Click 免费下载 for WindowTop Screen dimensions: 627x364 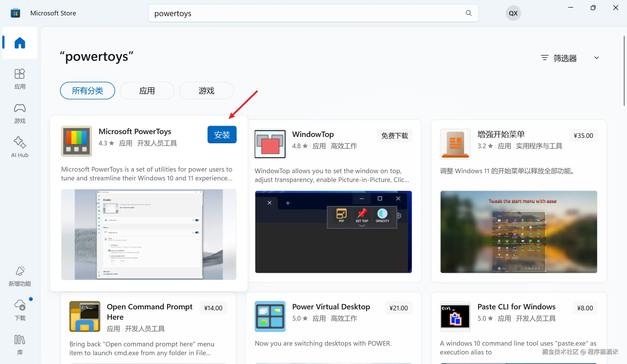click(x=394, y=136)
